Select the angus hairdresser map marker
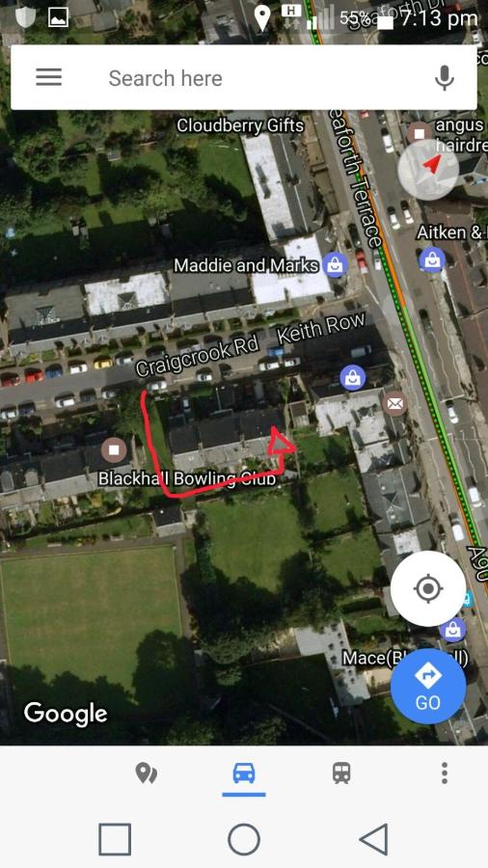The height and width of the screenshot is (868, 488). click(420, 133)
